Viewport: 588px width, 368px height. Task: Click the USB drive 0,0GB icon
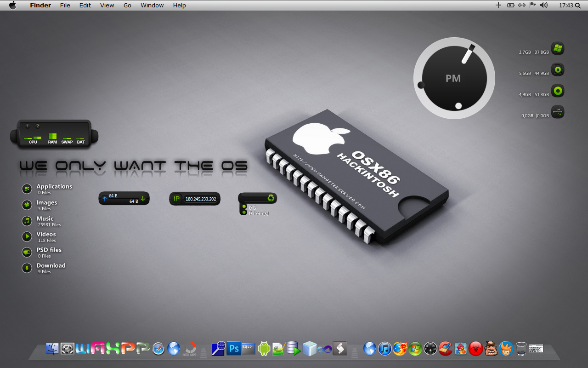pos(558,112)
